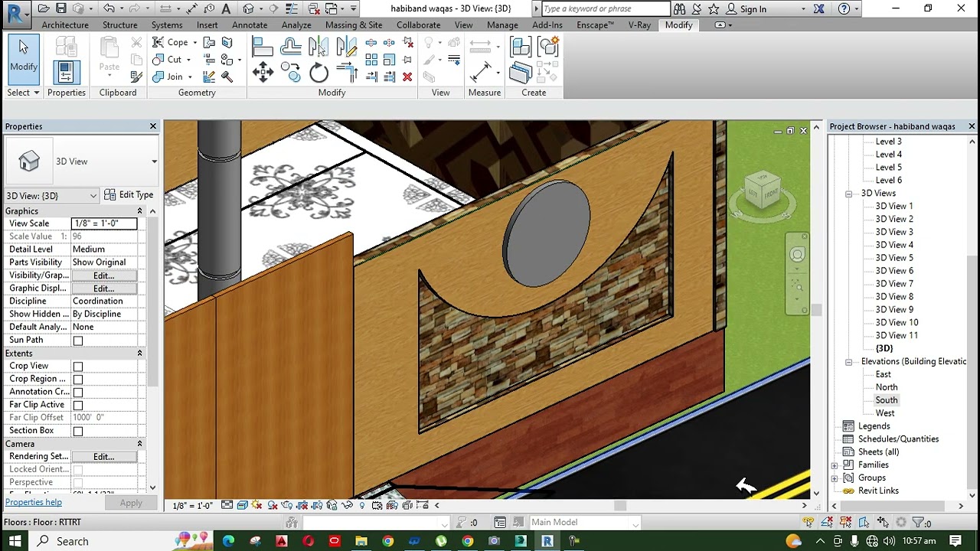Click the Undo arrow in quick access toolbar
The image size is (980, 551).
coord(109,9)
